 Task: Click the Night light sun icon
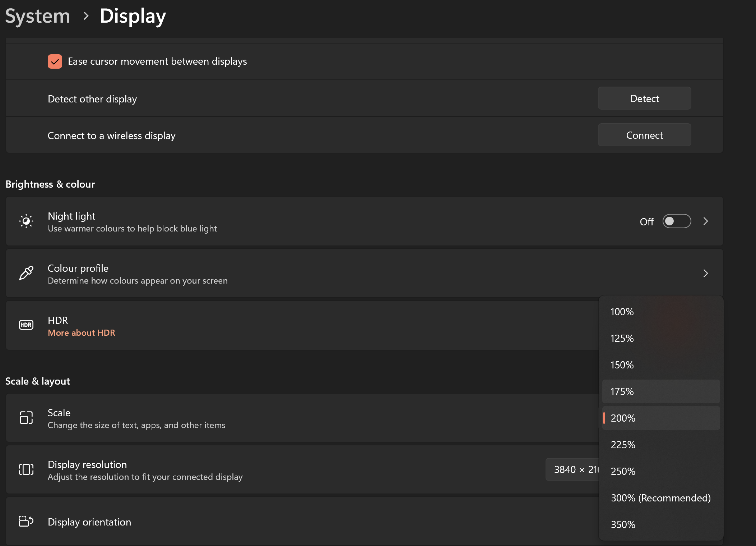click(x=26, y=221)
